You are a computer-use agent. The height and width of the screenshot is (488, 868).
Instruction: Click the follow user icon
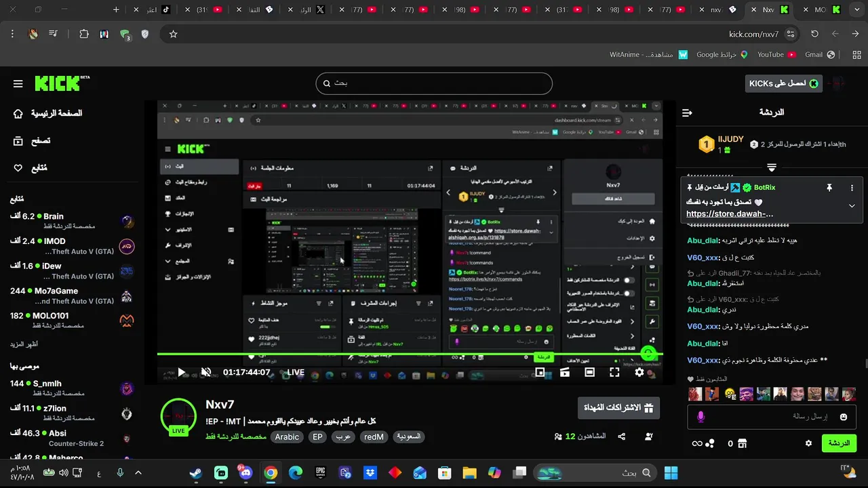tap(649, 436)
